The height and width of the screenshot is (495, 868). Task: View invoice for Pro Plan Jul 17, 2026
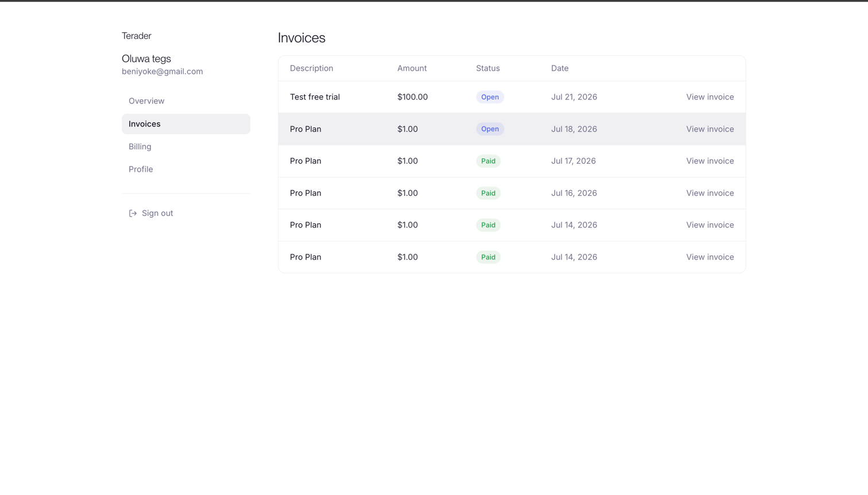pos(710,161)
